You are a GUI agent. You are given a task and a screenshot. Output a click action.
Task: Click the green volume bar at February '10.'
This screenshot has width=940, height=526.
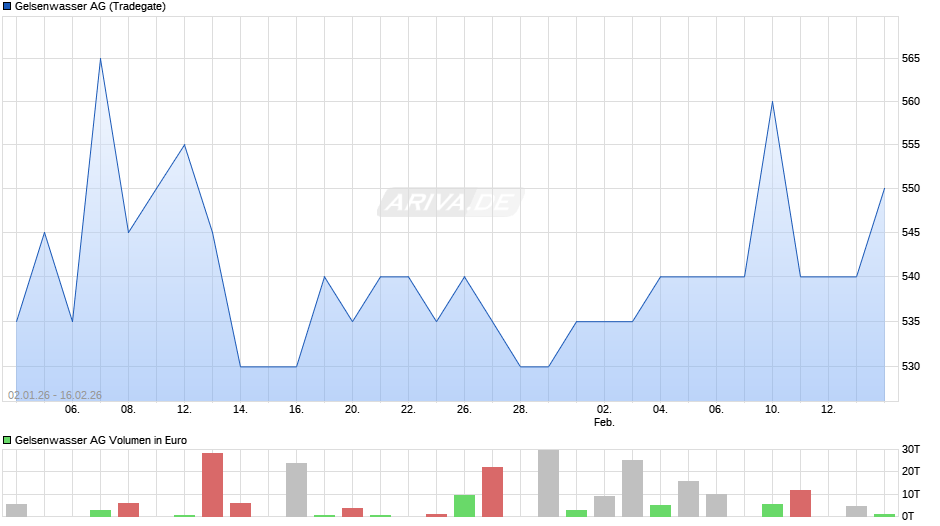[x=772, y=510]
